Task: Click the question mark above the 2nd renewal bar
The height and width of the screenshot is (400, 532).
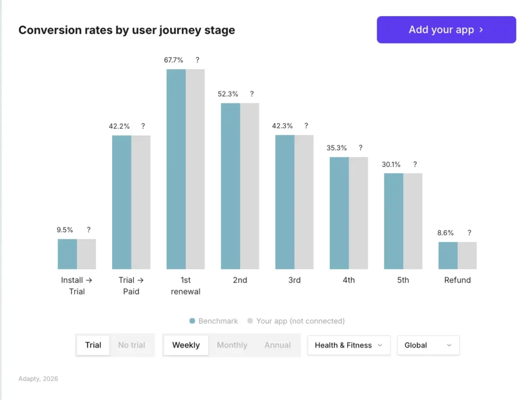Action: 252,94
